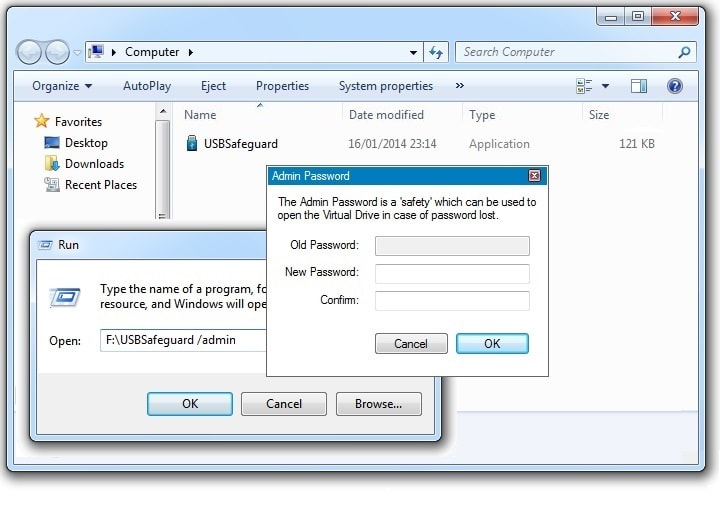The height and width of the screenshot is (510, 720).
Task: Close the Admin Password dialog
Action: [x=534, y=176]
